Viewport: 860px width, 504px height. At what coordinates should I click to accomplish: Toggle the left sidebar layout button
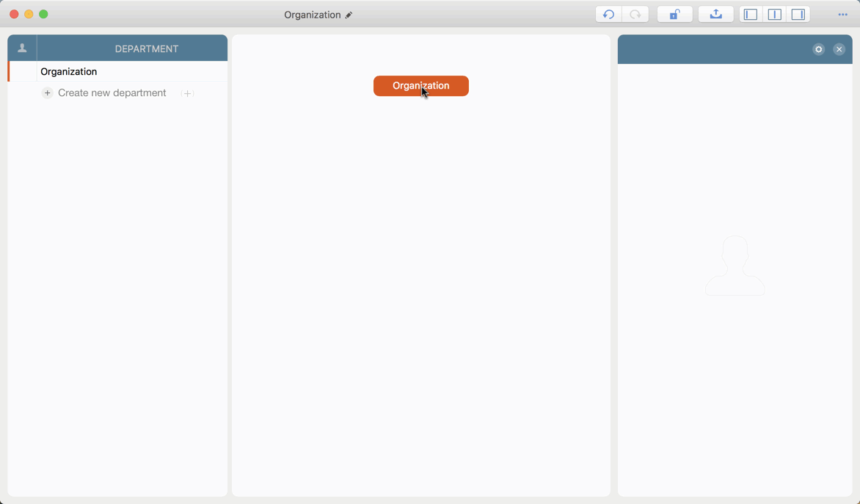pyautogui.click(x=751, y=15)
